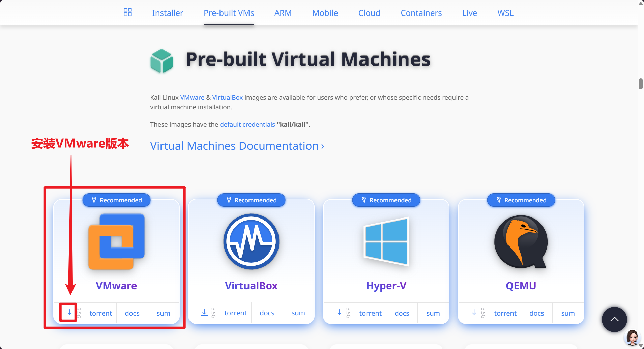Click the VirtualBox logo icon
This screenshot has width=644, height=349.
(251, 241)
